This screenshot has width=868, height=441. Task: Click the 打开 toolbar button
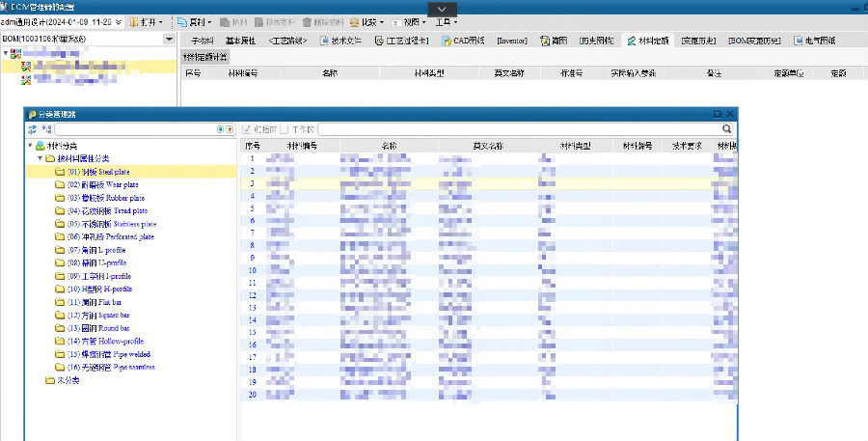[147, 21]
